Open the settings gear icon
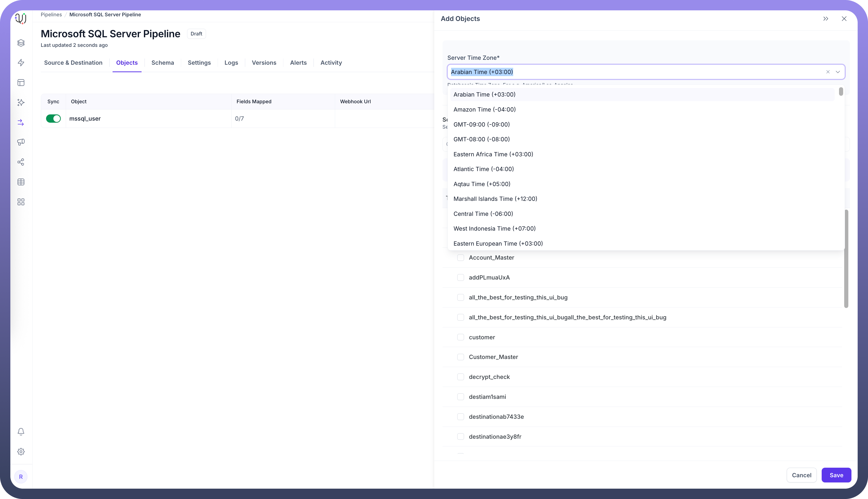The image size is (868, 499). [x=21, y=451]
